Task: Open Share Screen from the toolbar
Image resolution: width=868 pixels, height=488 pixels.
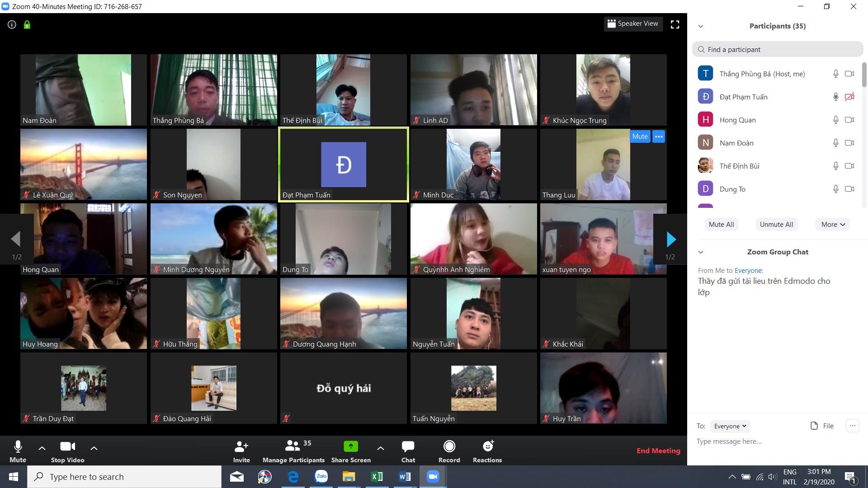Action: click(351, 451)
